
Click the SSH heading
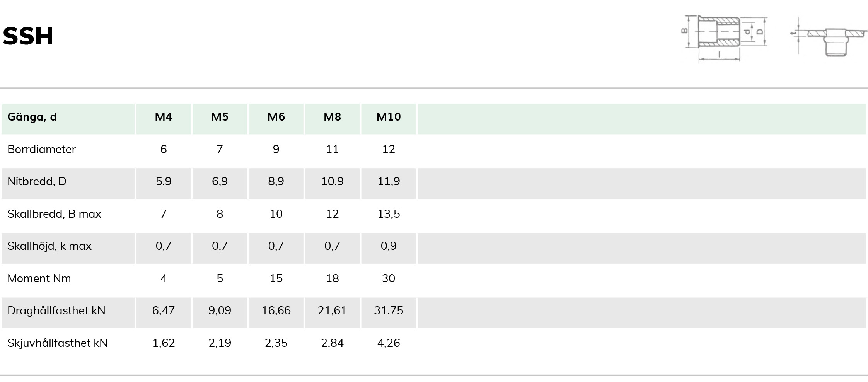pyautogui.click(x=28, y=36)
